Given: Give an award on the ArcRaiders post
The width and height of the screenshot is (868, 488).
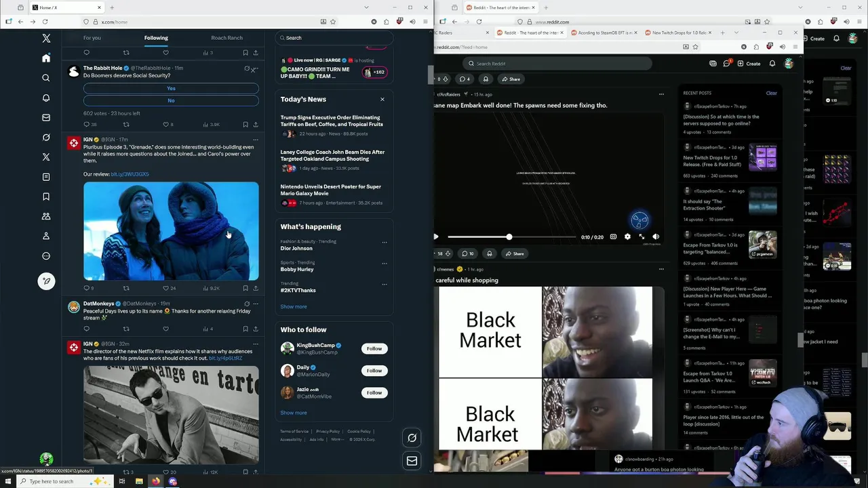Looking at the screenshot, I should tap(490, 253).
